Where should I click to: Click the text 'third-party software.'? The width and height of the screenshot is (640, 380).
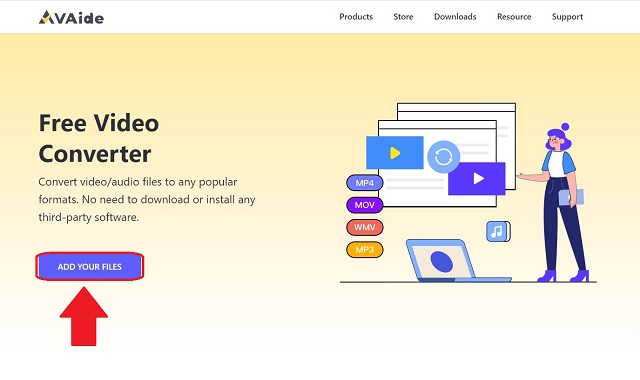click(89, 217)
